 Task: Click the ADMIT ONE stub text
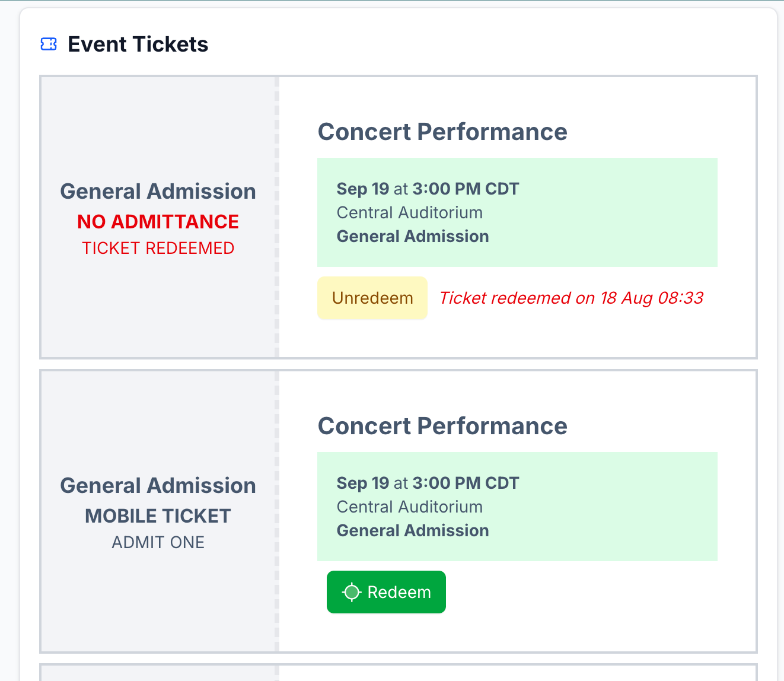(158, 542)
